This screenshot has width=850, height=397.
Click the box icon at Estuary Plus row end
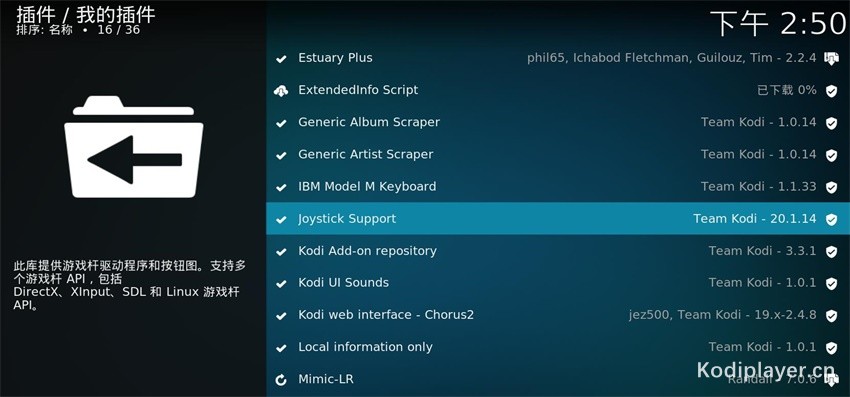point(831,58)
